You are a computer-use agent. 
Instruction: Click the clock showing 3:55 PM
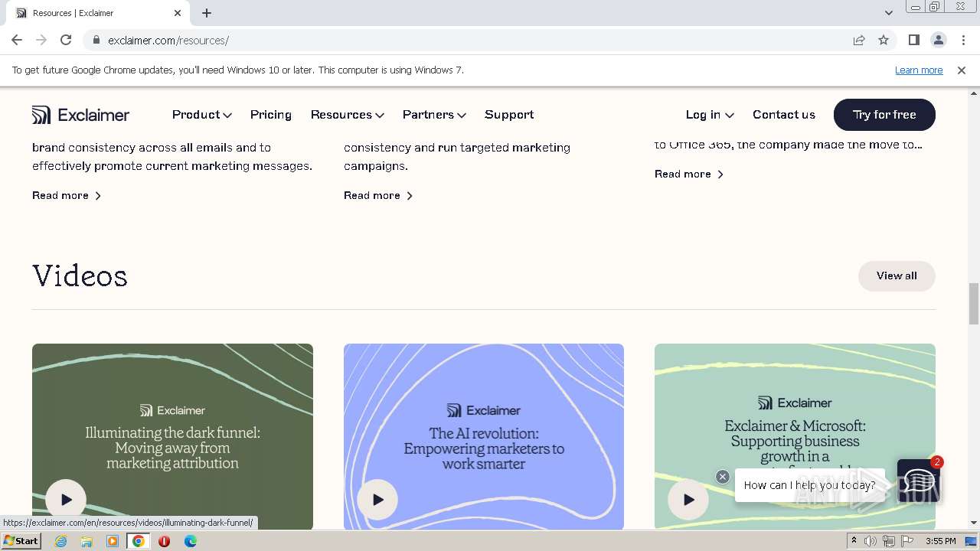(940, 541)
